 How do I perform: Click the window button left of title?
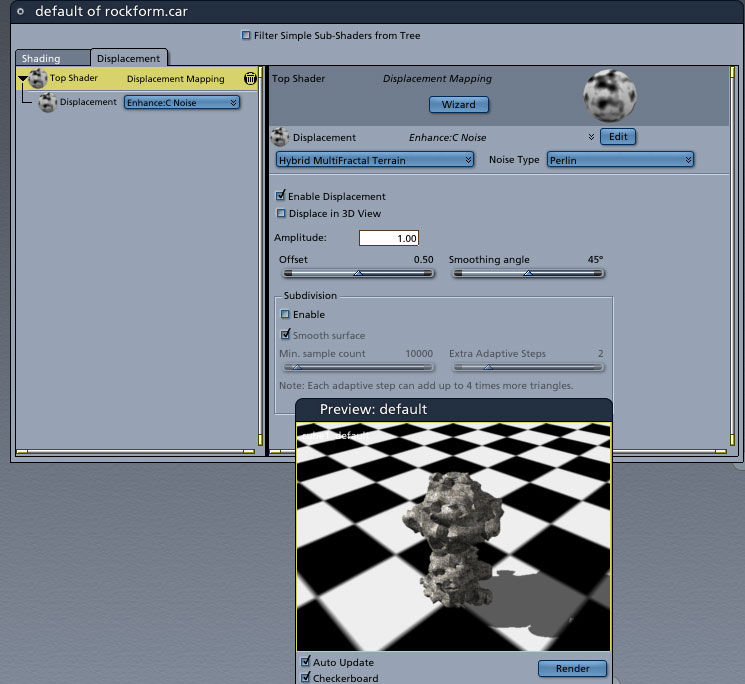pos(20,11)
